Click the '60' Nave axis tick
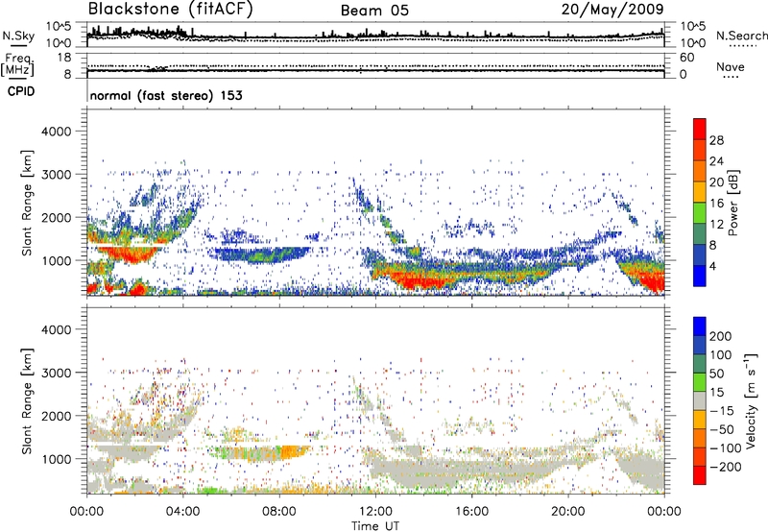Viewport: 768px width, 532px height. (687, 58)
